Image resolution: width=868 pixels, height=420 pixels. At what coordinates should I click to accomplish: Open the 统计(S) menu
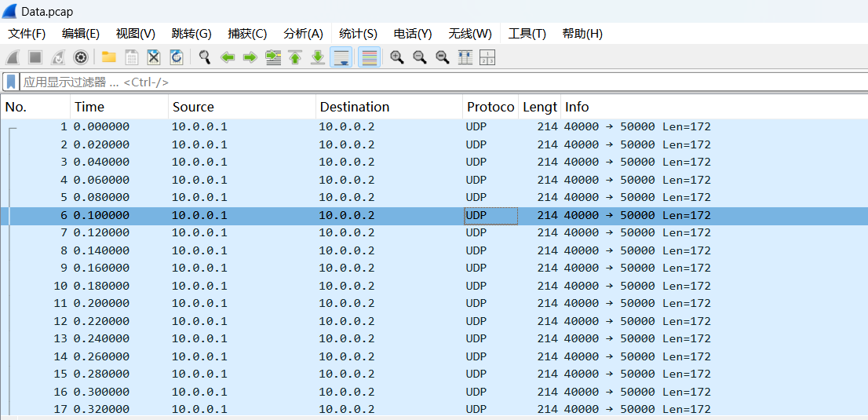pyautogui.click(x=358, y=34)
